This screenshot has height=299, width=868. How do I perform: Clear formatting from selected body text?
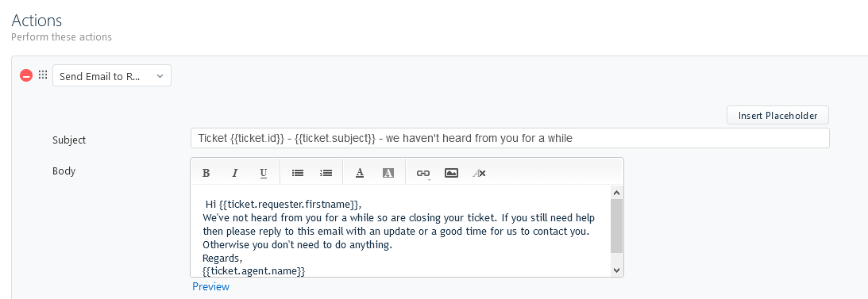[480, 173]
